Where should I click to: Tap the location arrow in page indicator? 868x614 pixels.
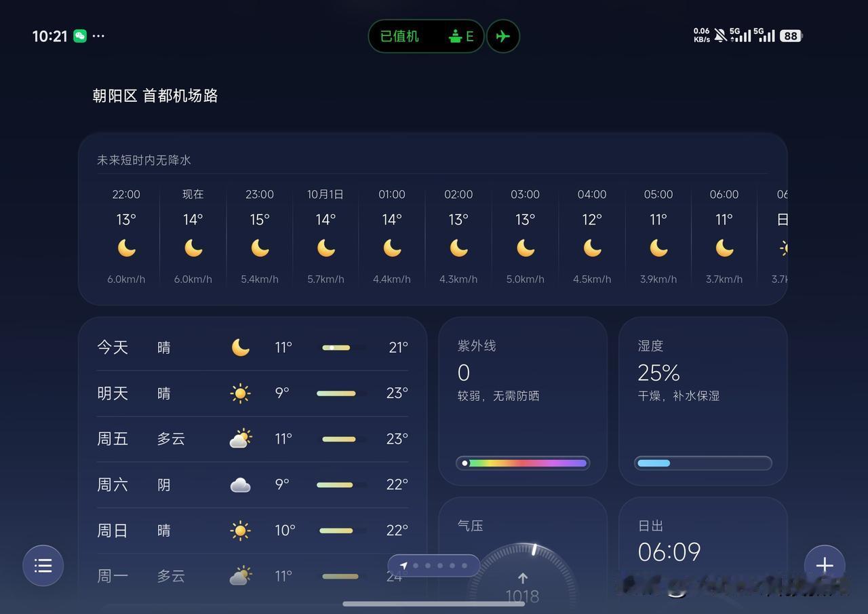pyautogui.click(x=403, y=565)
